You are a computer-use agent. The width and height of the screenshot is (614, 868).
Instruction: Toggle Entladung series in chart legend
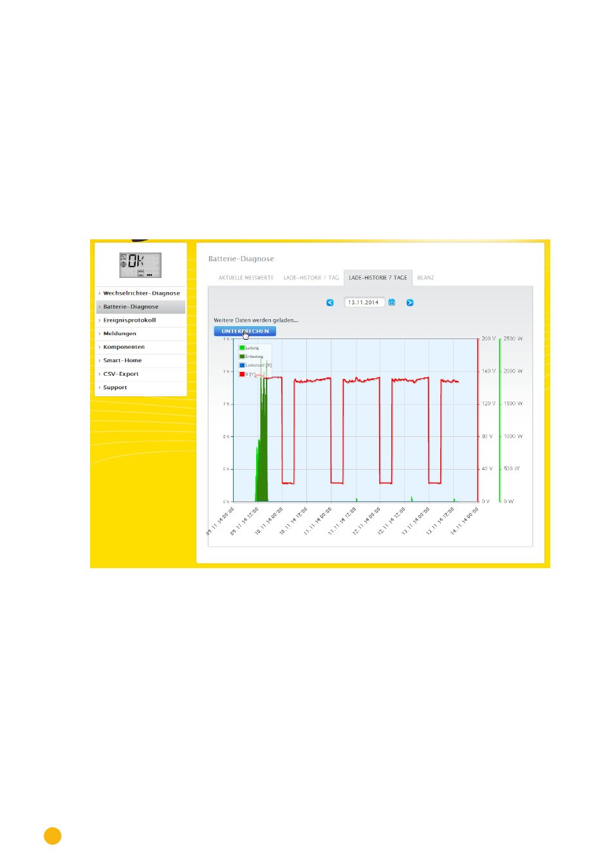(x=252, y=356)
